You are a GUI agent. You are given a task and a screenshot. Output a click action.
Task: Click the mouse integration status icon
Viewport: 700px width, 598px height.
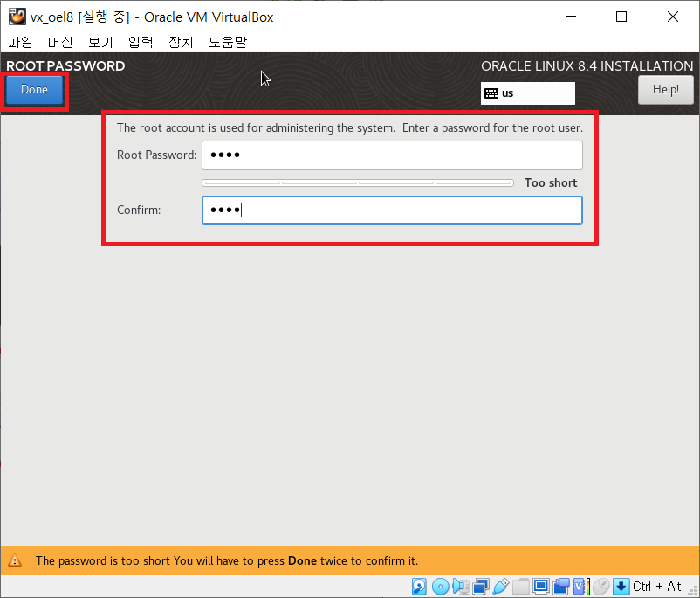click(601, 587)
